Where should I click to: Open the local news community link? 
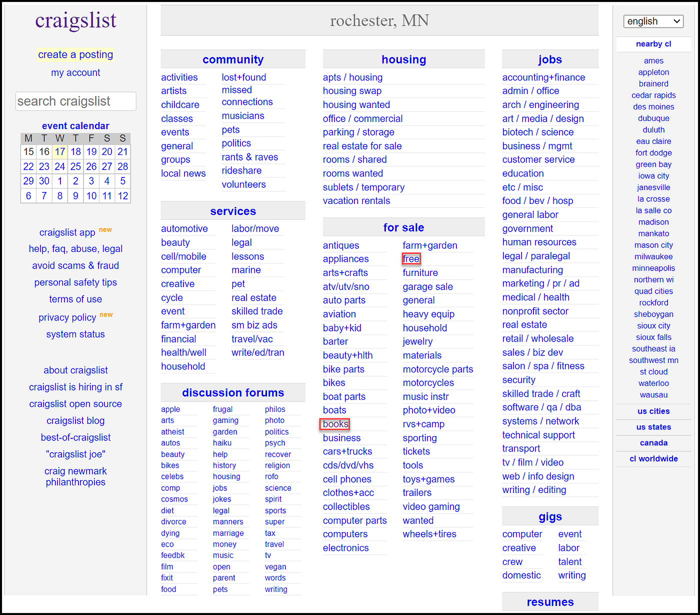[x=183, y=173]
